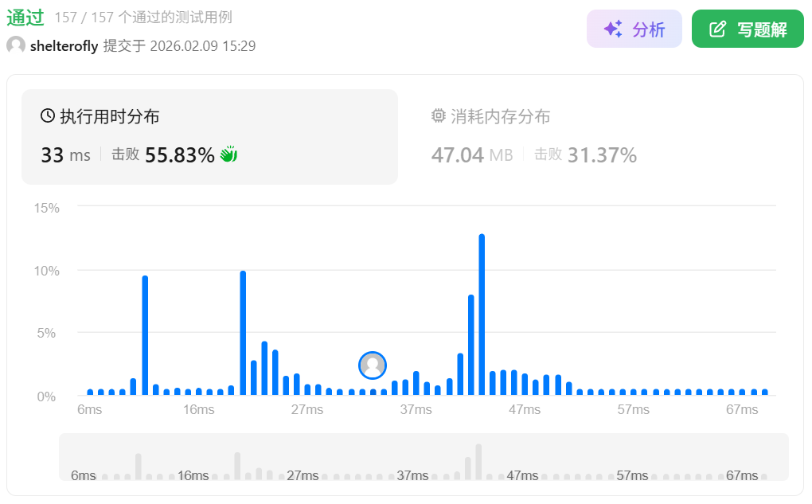
Task: Click the green clapping hands icon
Action: tap(229, 154)
